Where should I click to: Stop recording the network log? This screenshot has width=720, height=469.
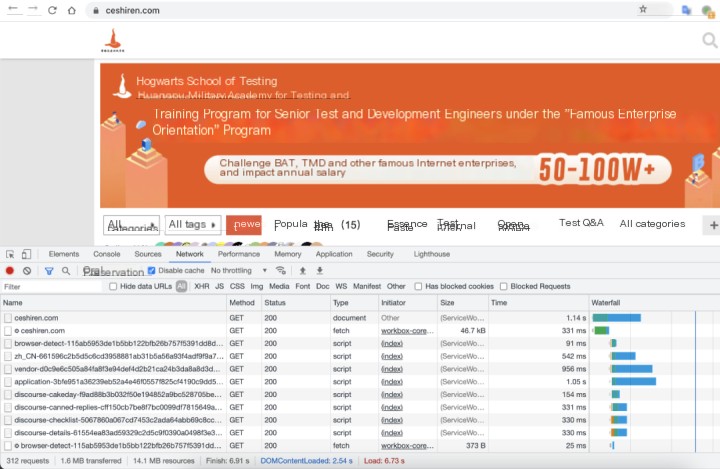pos(10,271)
